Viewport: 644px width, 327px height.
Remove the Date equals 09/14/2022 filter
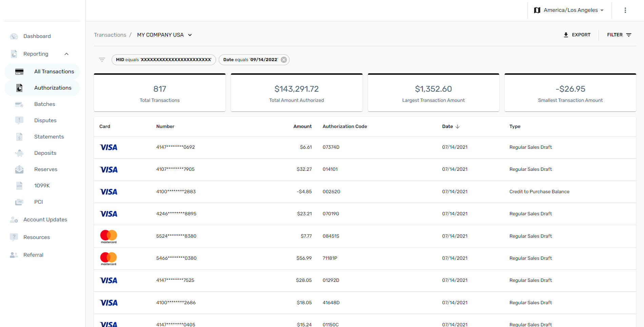coord(284,60)
